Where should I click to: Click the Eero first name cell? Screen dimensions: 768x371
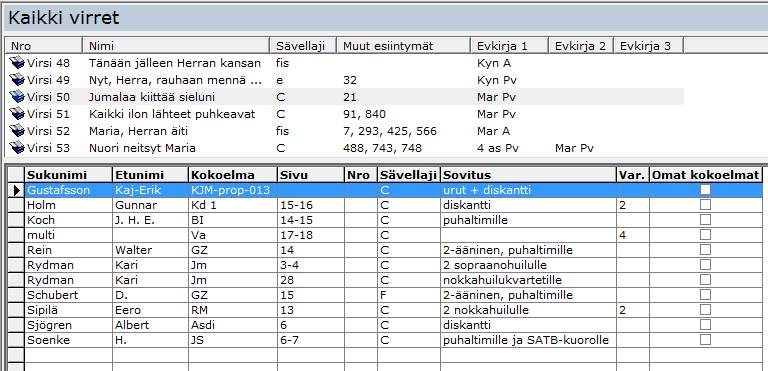click(x=150, y=310)
